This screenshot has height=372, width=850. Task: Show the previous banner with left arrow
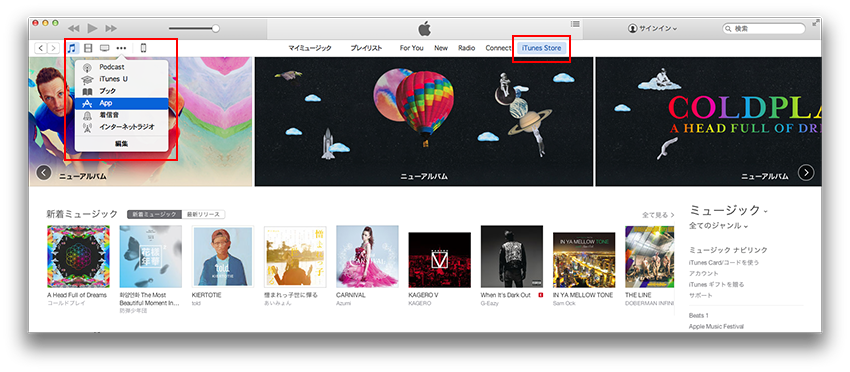[44, 172]
